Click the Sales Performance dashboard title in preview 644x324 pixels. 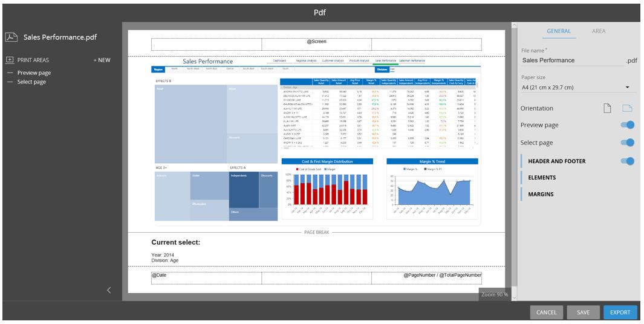point(208,61)
